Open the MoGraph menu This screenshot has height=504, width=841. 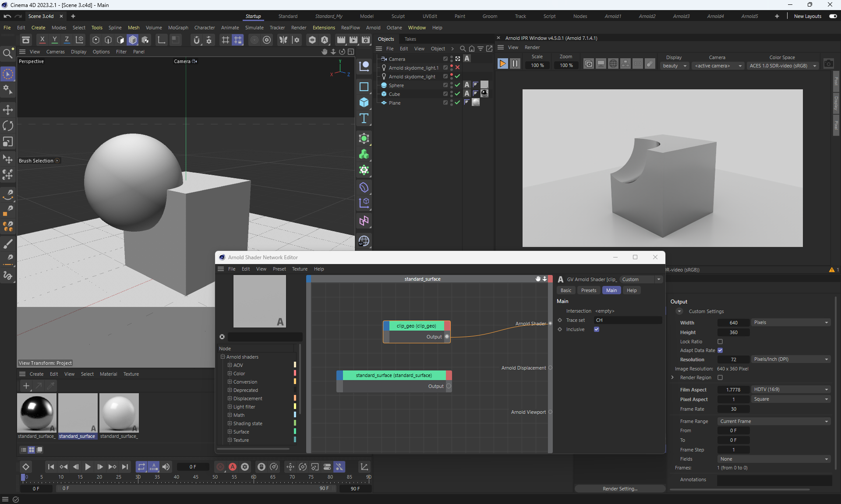[x=178, y=28]
